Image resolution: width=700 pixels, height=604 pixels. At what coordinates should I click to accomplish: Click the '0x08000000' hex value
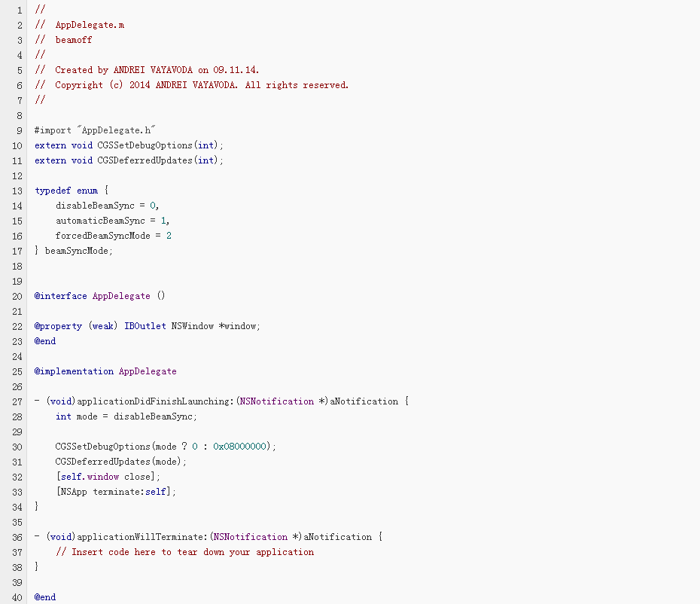click(x=240, y=447)
